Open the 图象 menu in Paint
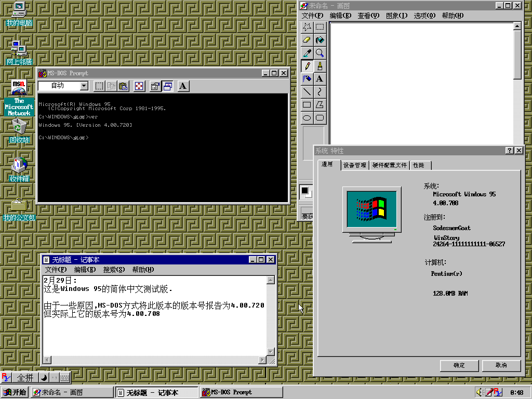This screenshot has width=532, height=399. [396, 16]
